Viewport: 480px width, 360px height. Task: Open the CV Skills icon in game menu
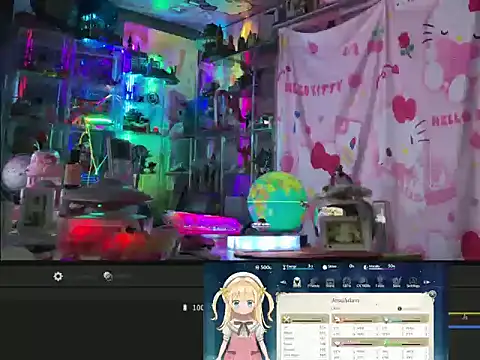click(363, 282)
